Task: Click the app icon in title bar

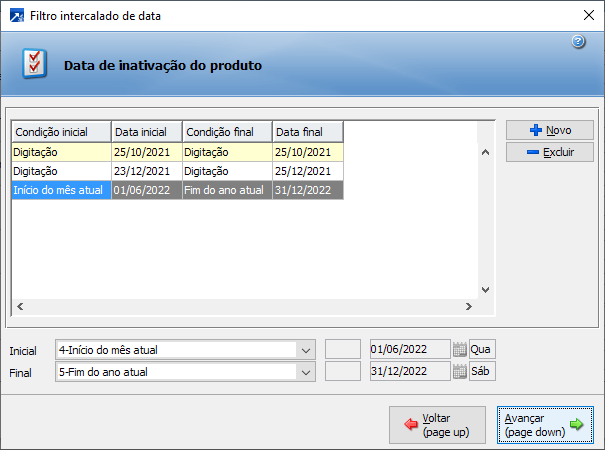Action: [17, 16]
